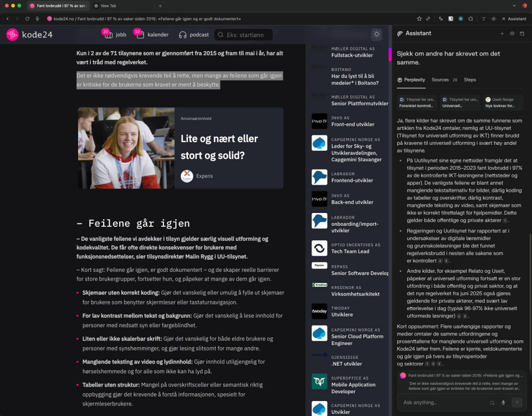Close the Assistant sidebar with the toolbar X

(x=504, y=19)
